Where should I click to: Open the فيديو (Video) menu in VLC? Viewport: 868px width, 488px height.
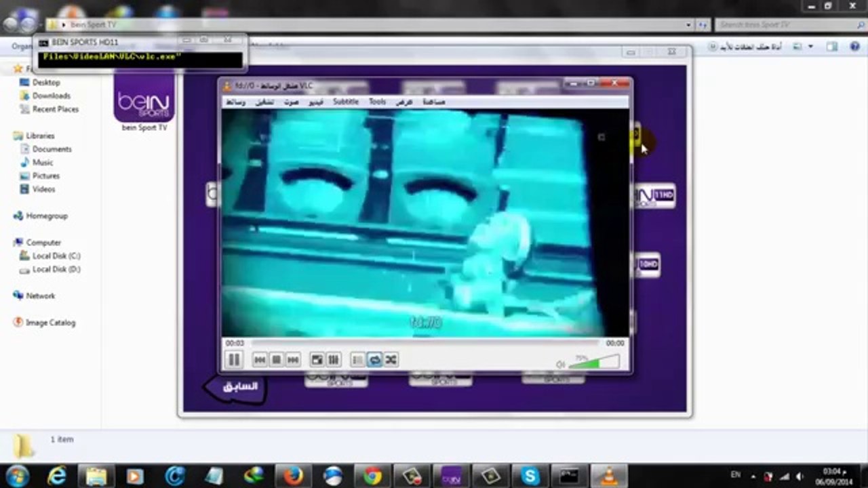point(316,102)
